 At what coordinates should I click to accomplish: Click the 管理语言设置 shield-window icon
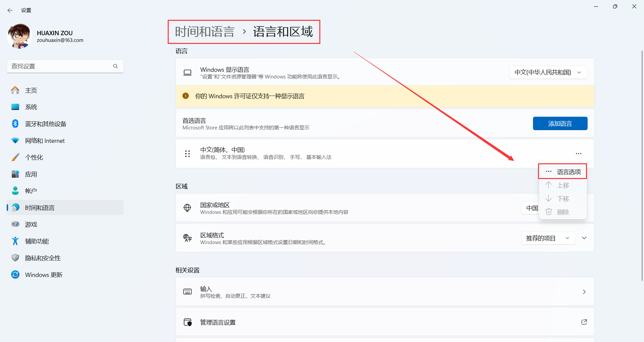click(x=187, y=322)
